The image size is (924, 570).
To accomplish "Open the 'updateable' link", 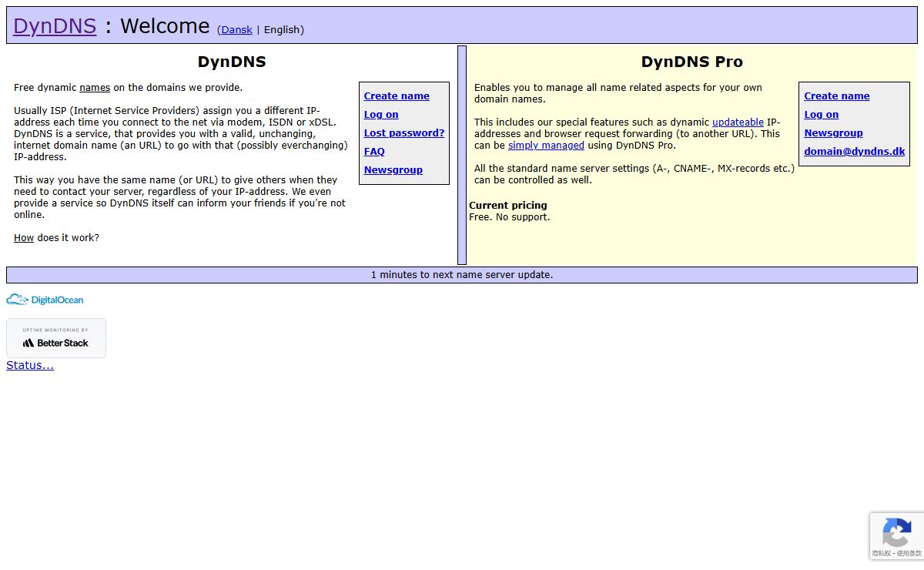I will (x=738, y=122).
